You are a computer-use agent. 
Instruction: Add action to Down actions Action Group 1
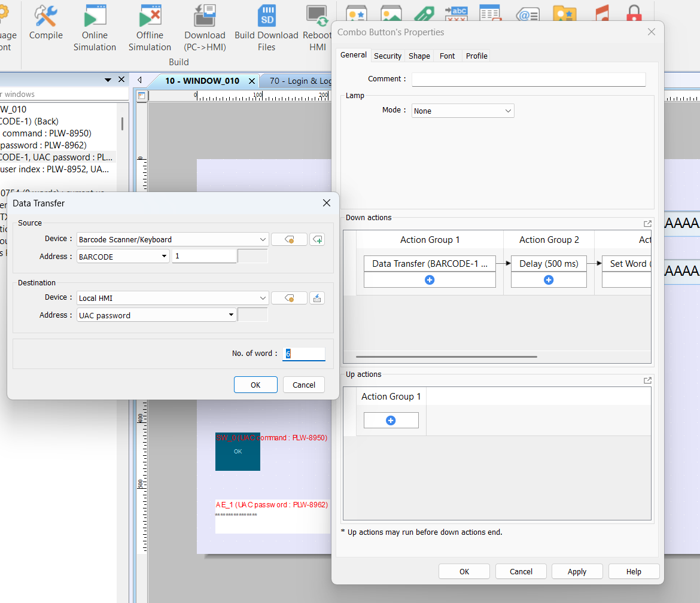click(x=430, y=280)
